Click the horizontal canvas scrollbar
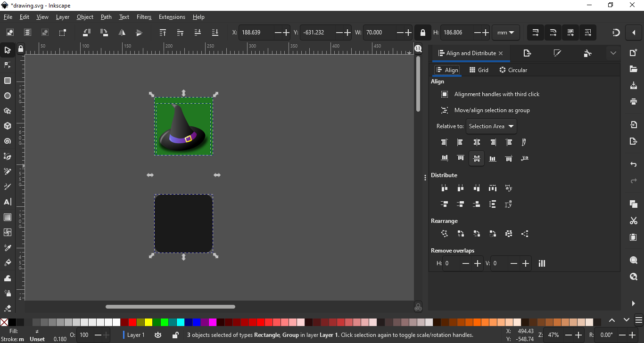Screen dimensions: 644x343 (171, 306)
